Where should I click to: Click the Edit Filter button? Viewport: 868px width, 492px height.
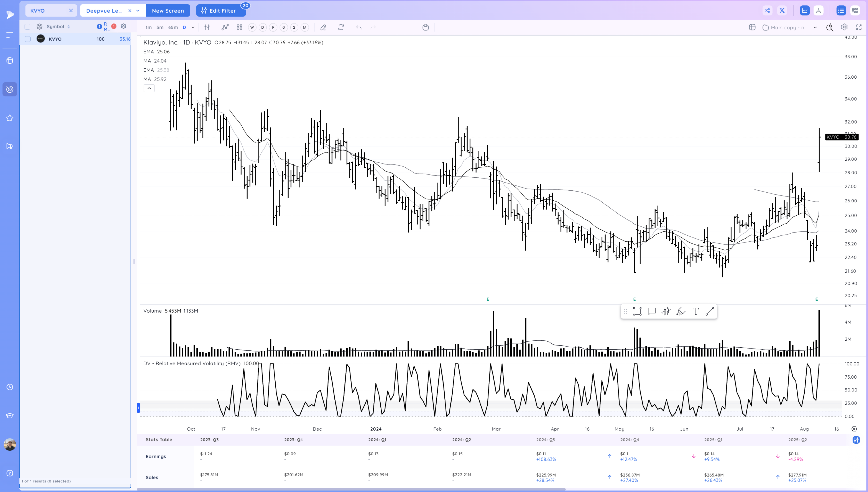(219, 10)
